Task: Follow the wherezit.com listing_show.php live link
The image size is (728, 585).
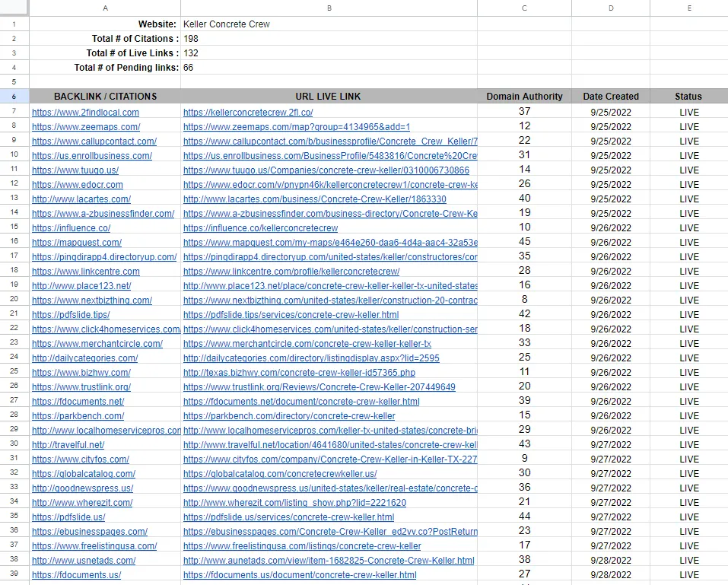Action: tap(295, 503)
